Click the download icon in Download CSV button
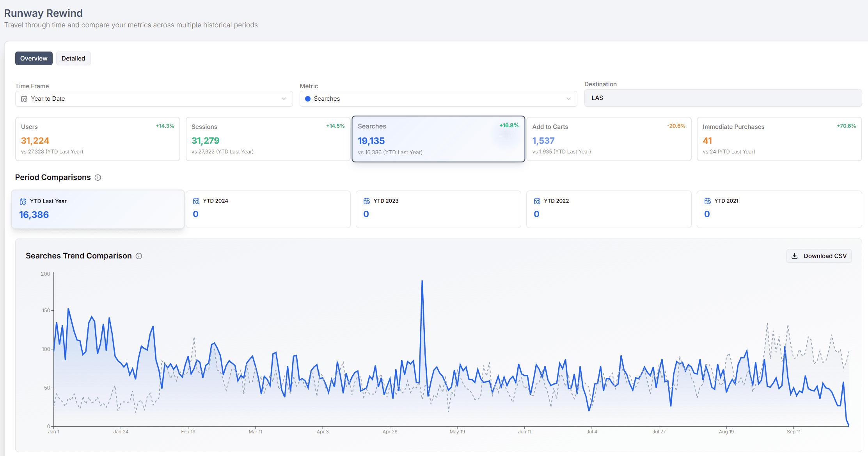 [795, 256]
